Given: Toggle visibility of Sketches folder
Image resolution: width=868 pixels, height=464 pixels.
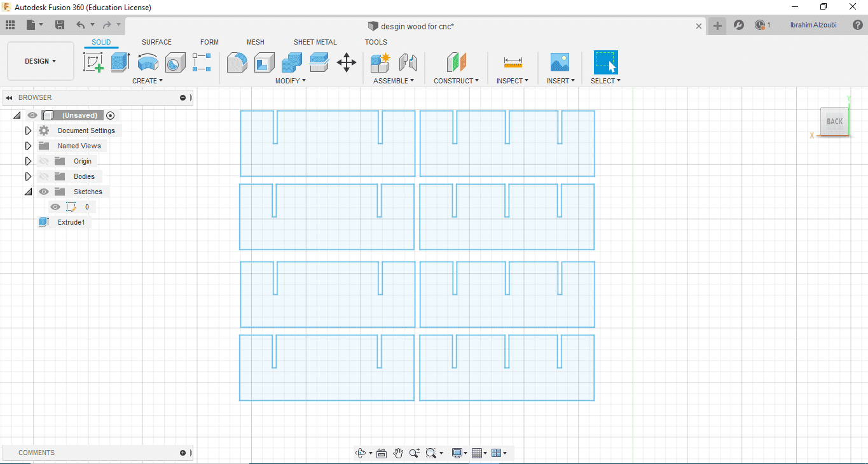Looking at the screenshot, I should point(44,192).
